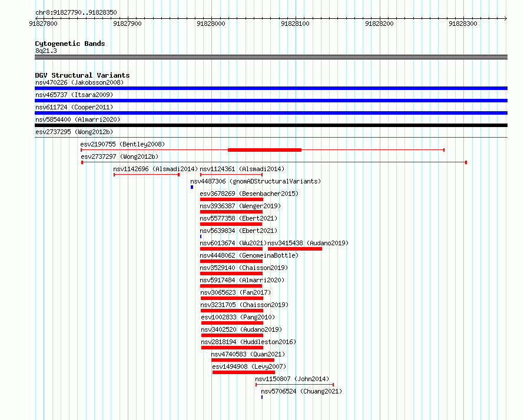Click nsv3065623 (Fan2017) label

[x=236, y=292]
